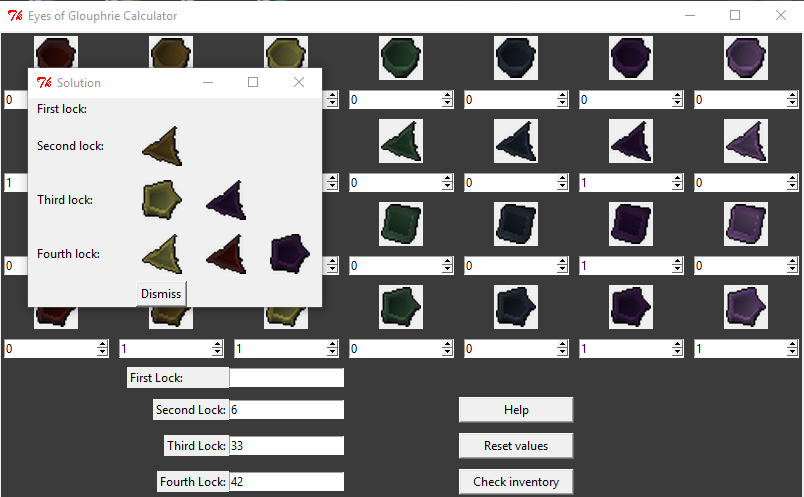
Task: Increase the green circle count with the up arrow
Action: 448,95
